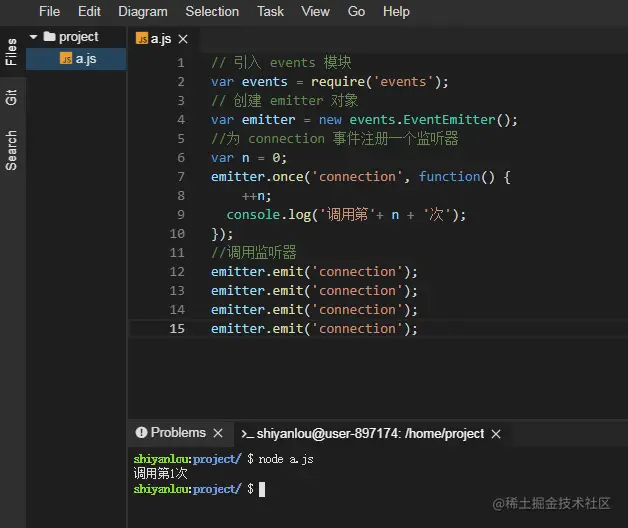
Task: Click the '++n;' statement
Action: 256,196
